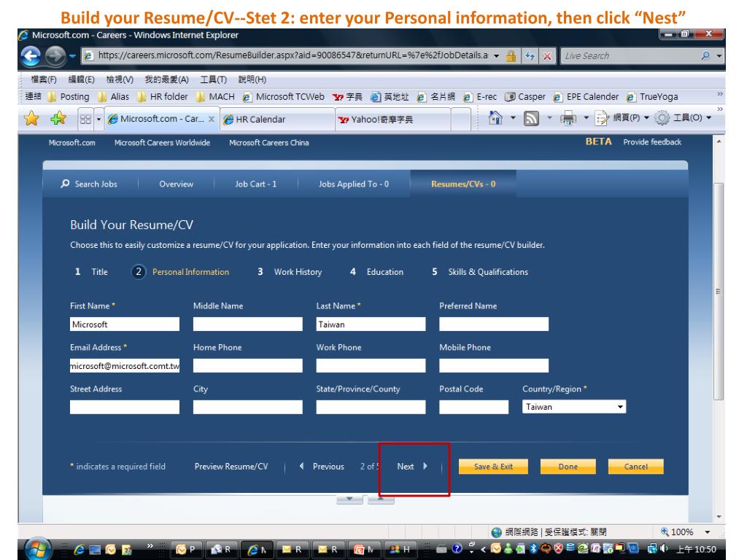This screenshot has height=560, width=747.
Task: Open the Country/Region dropdown showing Taiwan
Action: click(x=574, y=407)
